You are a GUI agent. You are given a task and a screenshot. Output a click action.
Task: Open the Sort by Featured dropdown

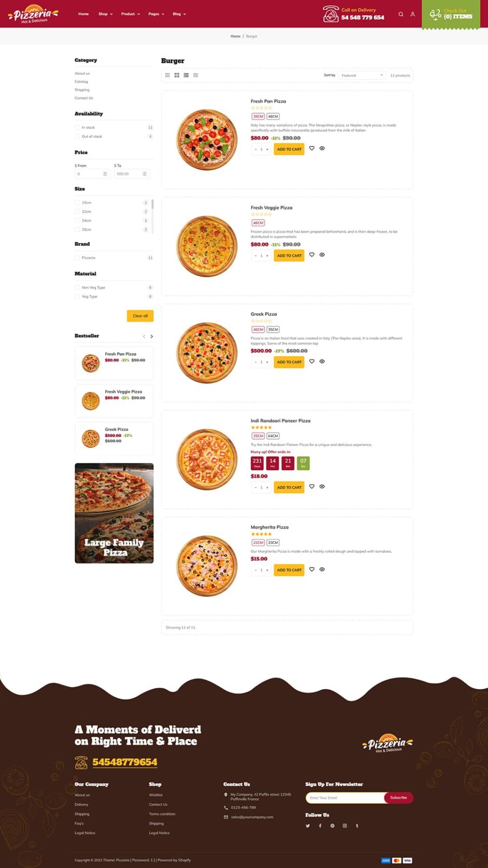pyautogui.click(x=361, y=75)
